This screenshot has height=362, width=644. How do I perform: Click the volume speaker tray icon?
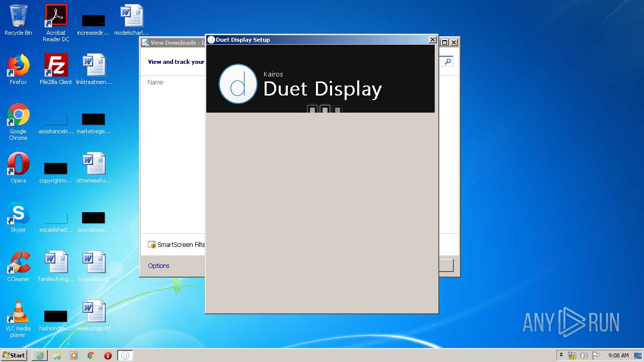[584, 355]
